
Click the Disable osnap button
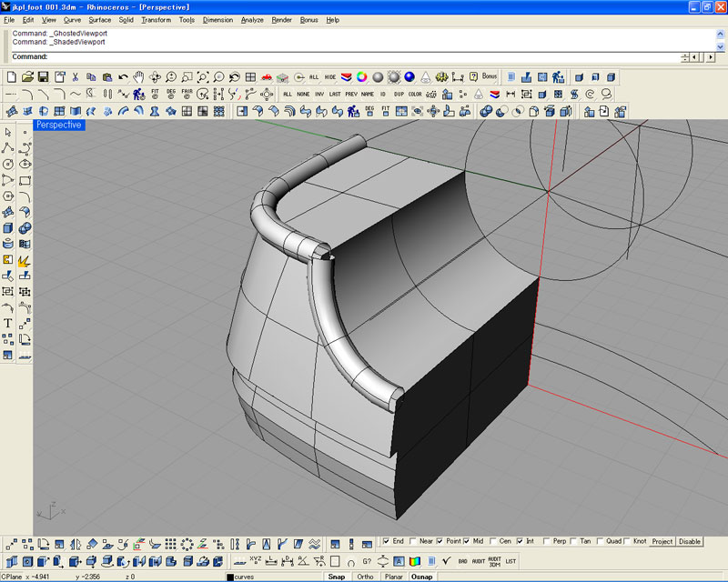click(690, 541)
